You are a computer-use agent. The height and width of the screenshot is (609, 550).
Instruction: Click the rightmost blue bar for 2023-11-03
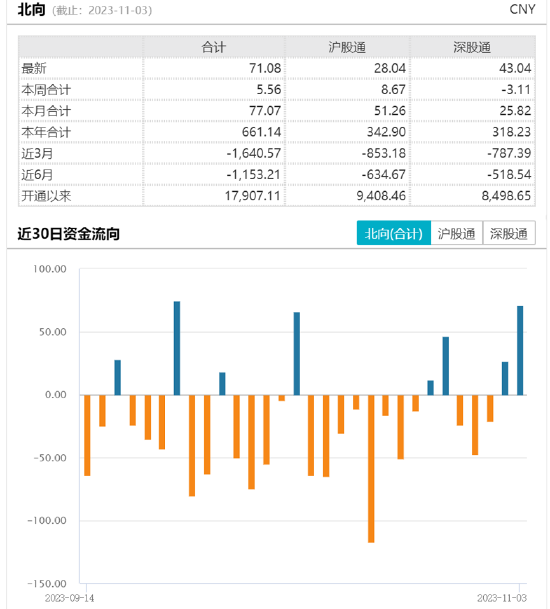pyautogui.click(x=520, y=350)
